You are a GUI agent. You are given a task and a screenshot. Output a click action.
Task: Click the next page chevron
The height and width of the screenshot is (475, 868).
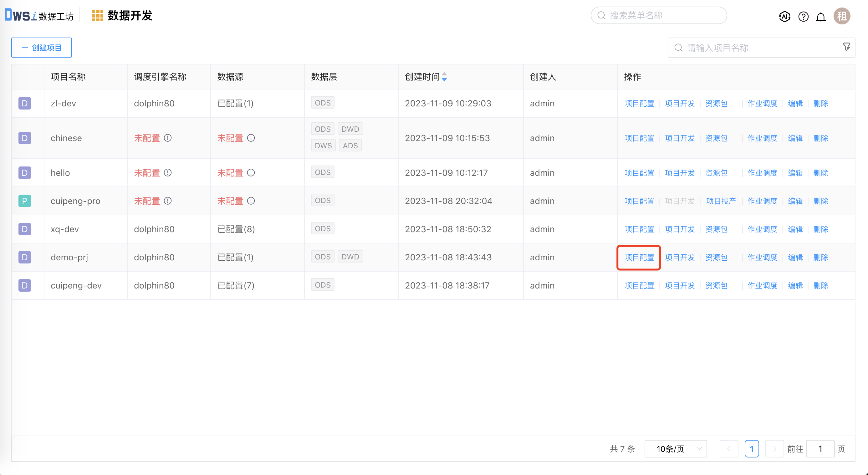(775, 449)
